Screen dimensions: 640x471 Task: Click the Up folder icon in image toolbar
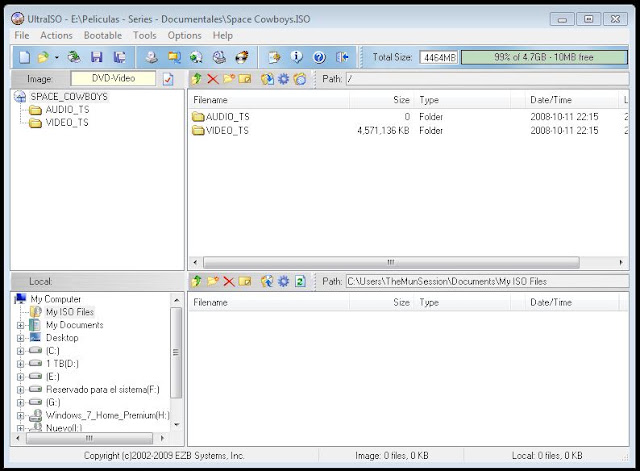[197, 78]
